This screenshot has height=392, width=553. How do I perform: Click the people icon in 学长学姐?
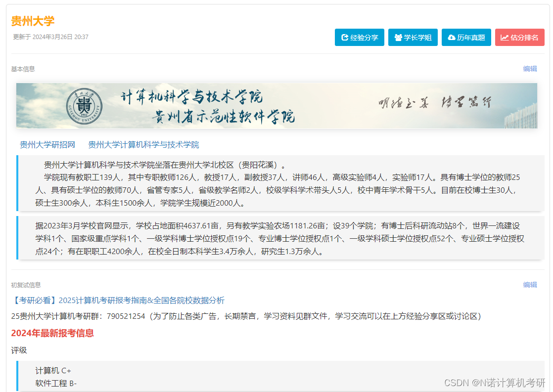point(398,38)
